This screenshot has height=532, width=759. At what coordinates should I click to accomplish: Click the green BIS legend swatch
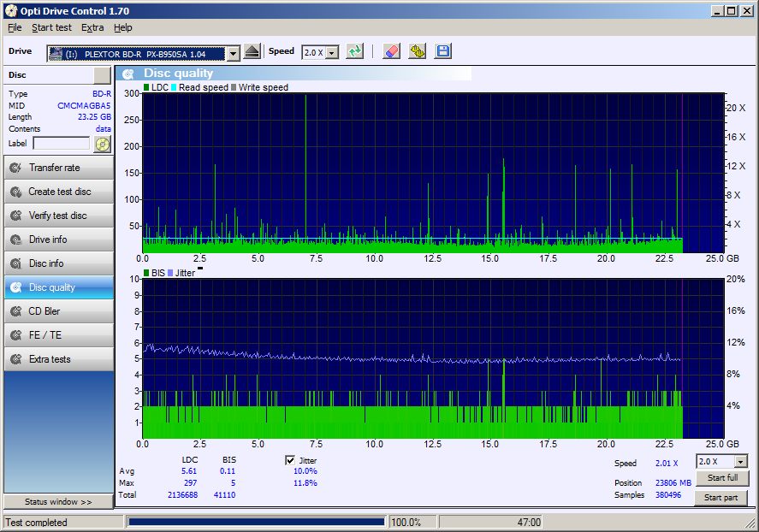click(x=146, y=273)
